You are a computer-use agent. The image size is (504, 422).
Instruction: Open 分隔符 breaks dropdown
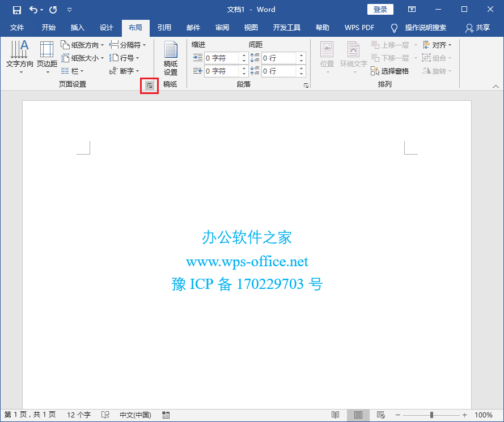click(x=128, y=45)
